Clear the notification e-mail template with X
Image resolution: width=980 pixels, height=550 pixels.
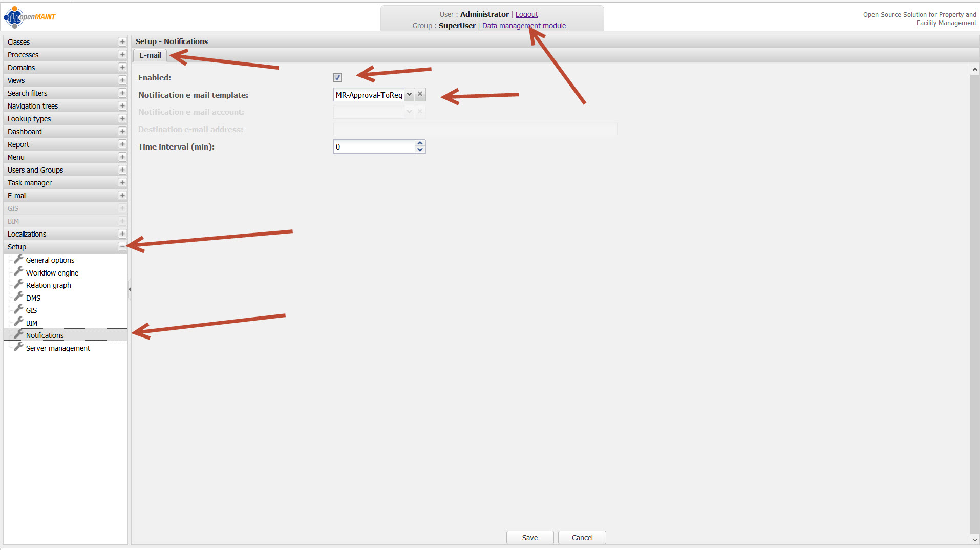coord(420,95)
